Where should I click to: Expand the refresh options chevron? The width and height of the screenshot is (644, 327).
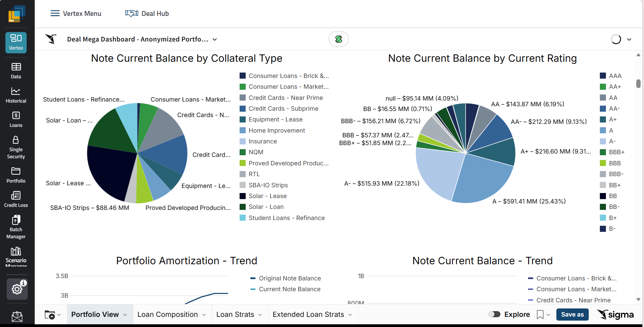pyautogui.click(x=629, y=39)
